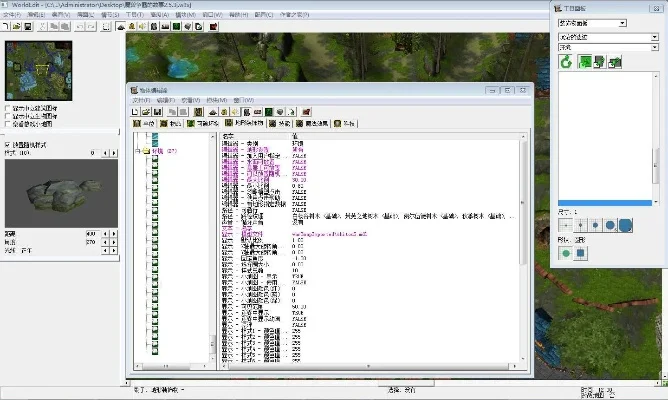Viewport: 668px width, 400px height.
Task: Open Window (W) menu in main window
Action: pyautogui.click(x=212, y=15)
